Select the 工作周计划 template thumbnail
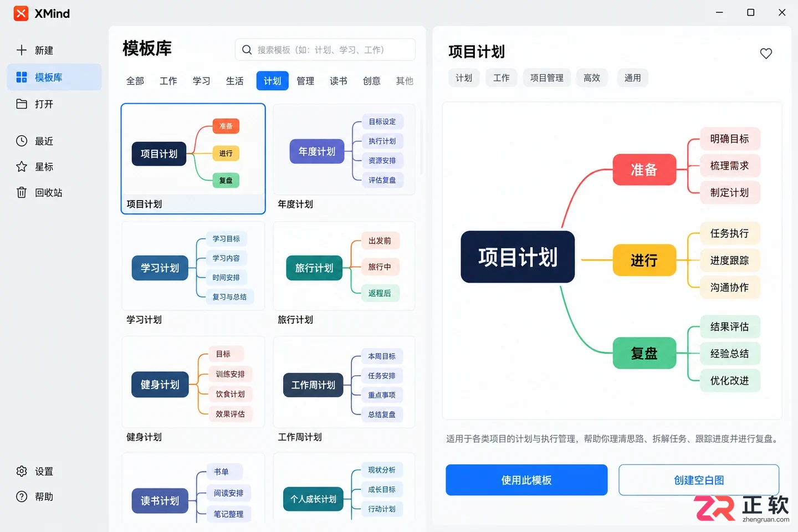 pos(344,382)
